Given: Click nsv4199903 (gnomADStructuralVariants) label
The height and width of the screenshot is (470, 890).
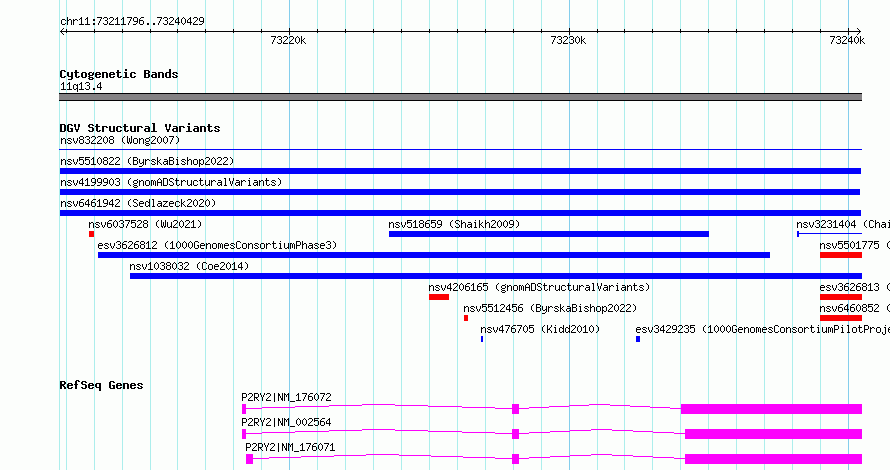Looking at the screenshot, I should tap(171, 182).
